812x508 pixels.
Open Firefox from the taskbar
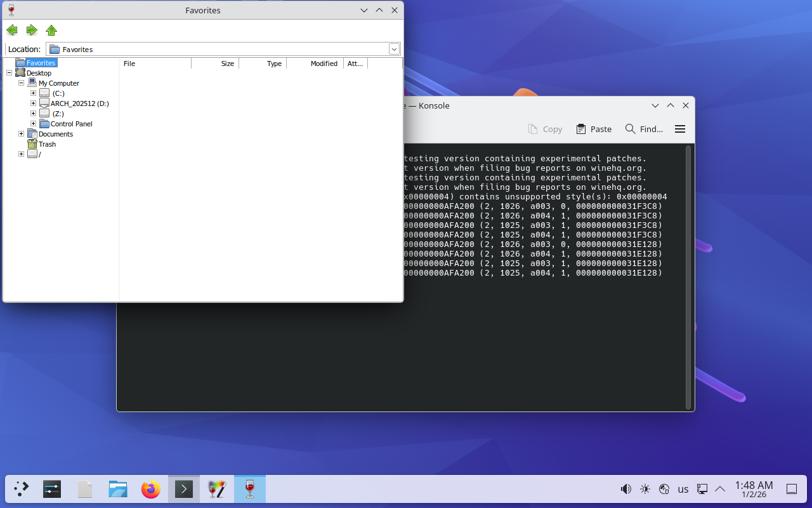point(151,489)
